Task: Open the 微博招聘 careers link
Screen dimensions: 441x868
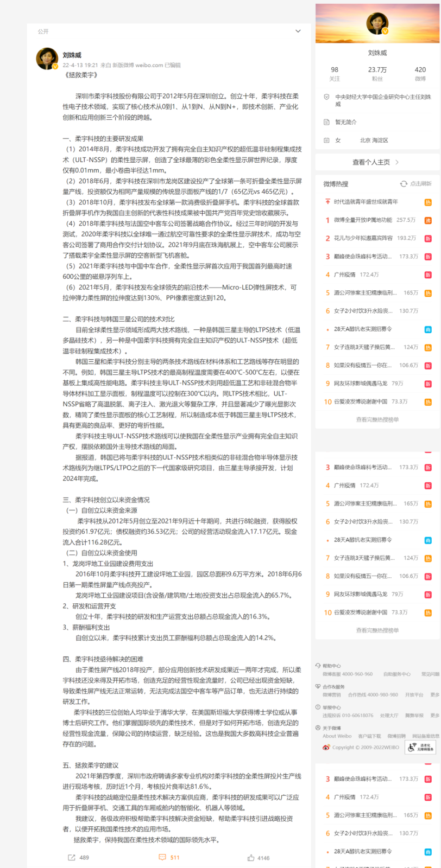Action: (x=396, y=736)
